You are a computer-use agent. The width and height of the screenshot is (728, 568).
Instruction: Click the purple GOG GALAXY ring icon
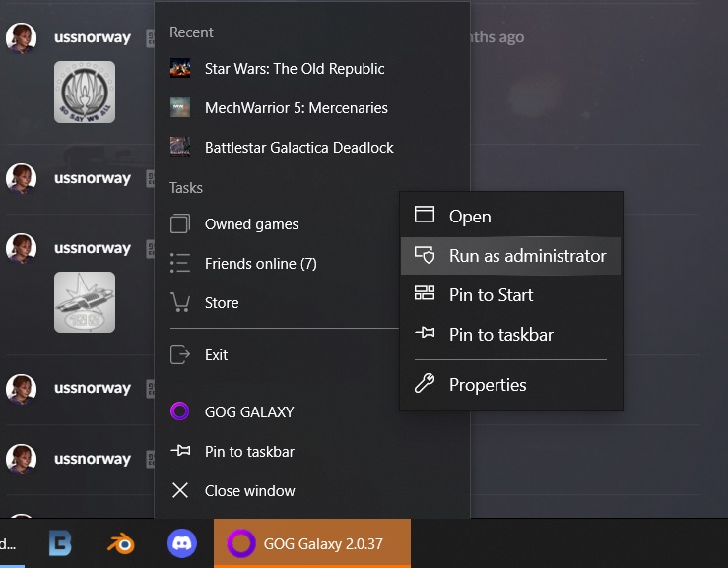click(x=180, y=411)
